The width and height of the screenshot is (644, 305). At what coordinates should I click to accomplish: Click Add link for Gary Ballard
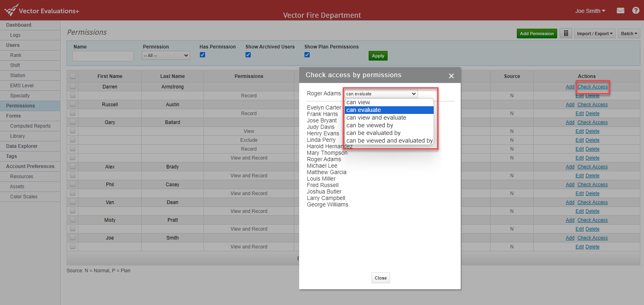point(570,122)
